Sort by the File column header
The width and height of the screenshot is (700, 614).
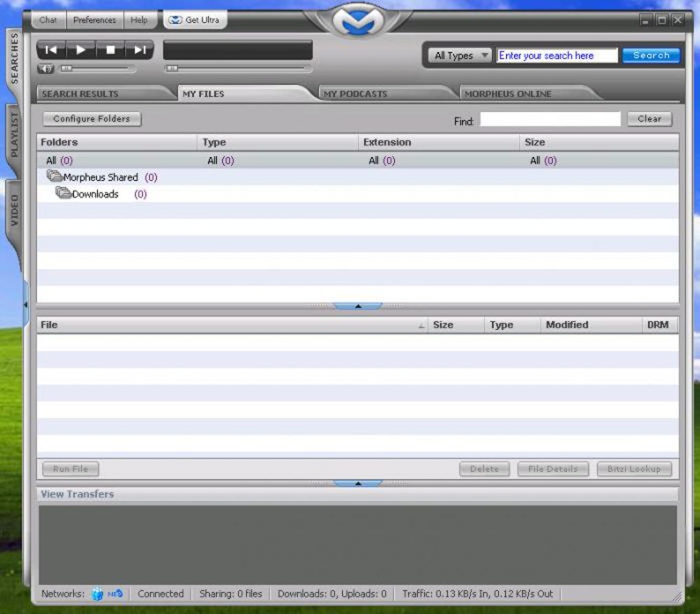[232, 325]
